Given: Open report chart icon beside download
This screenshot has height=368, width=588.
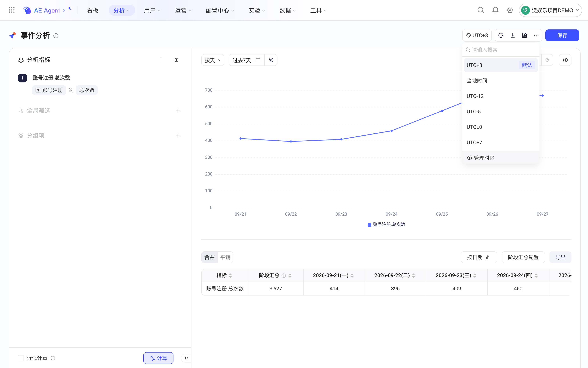Looking at the screenshot, I should click(524, 36).
